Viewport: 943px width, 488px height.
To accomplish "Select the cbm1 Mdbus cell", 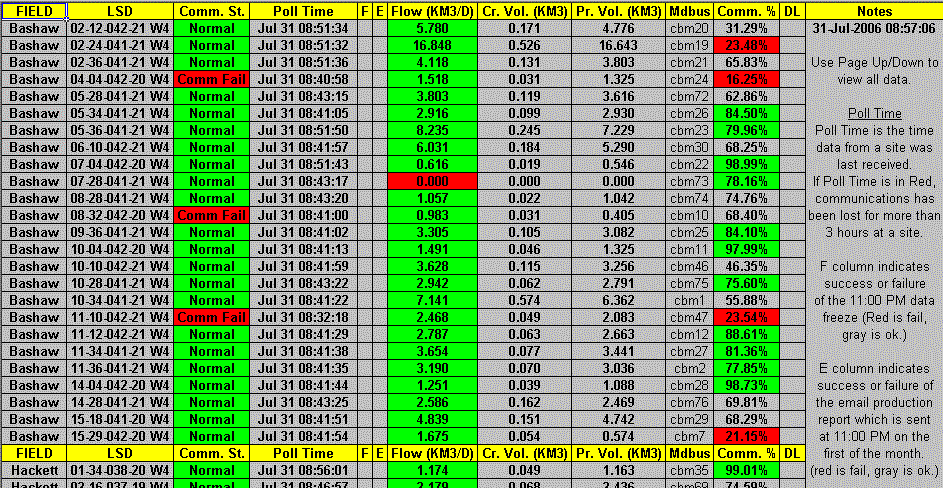I will click(689, 300).
